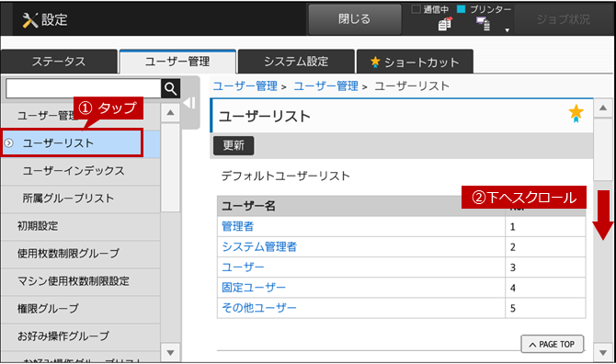Click the search magnifier icon

pos(170,89)
